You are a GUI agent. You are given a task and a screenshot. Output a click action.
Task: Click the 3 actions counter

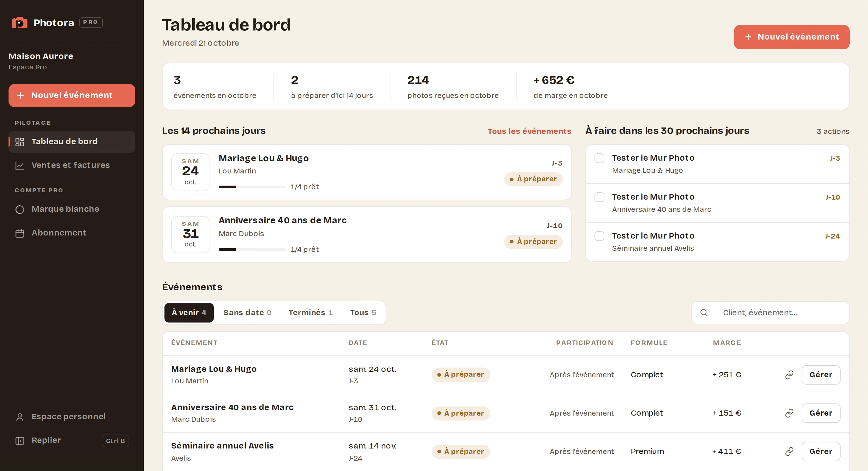(833, 132)
